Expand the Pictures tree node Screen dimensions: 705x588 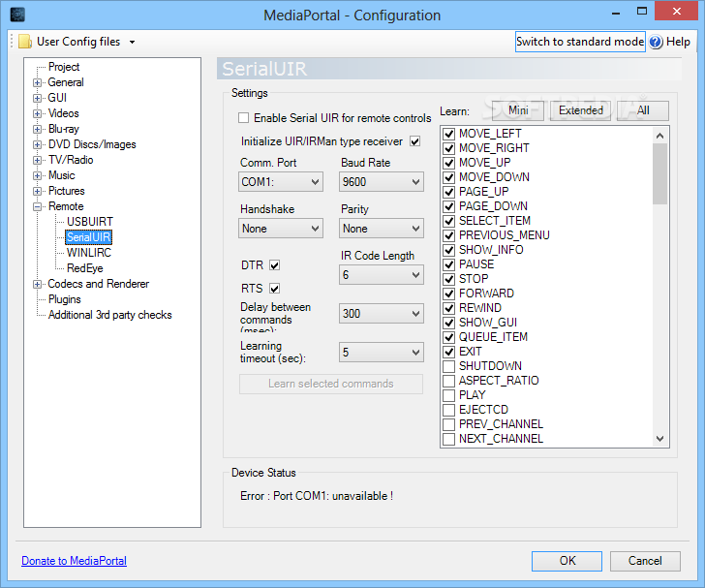point(38,191)
